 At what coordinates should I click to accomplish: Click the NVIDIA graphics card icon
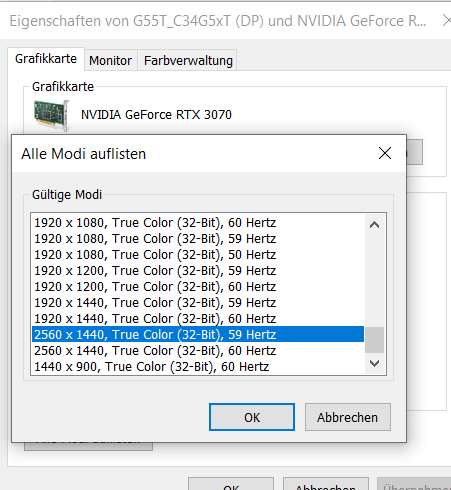tap(51, 115)
